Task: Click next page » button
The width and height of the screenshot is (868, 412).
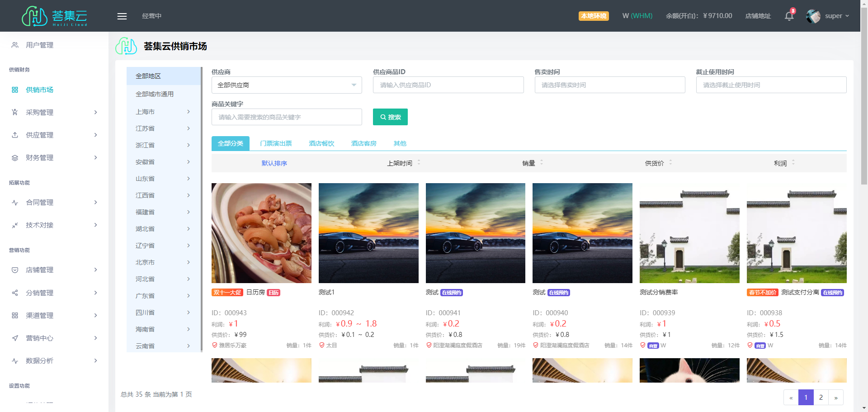Action: coord(836,398)
